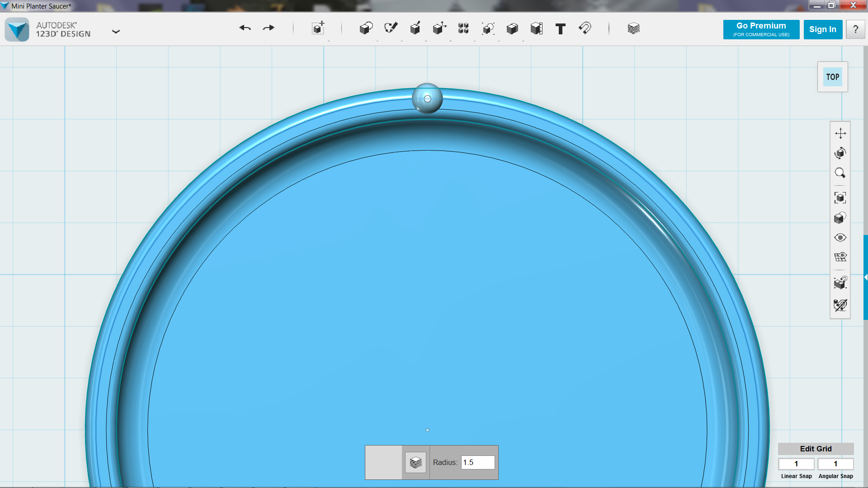Viewport: 868px width, 488px height.
Task: Click Go Premium button
Action: tap(761, 29)
